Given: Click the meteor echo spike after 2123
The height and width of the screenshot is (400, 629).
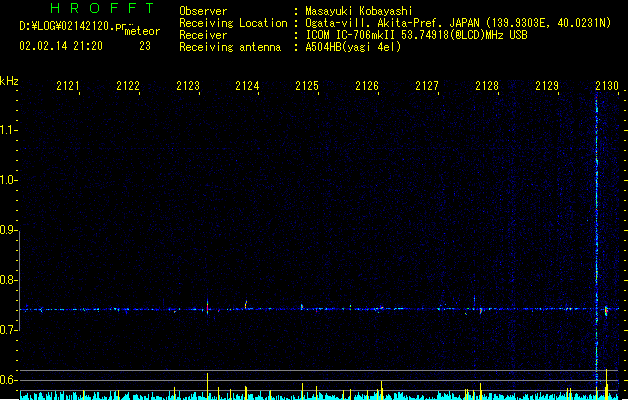Looking at the screenshot, I should [207, 307].
